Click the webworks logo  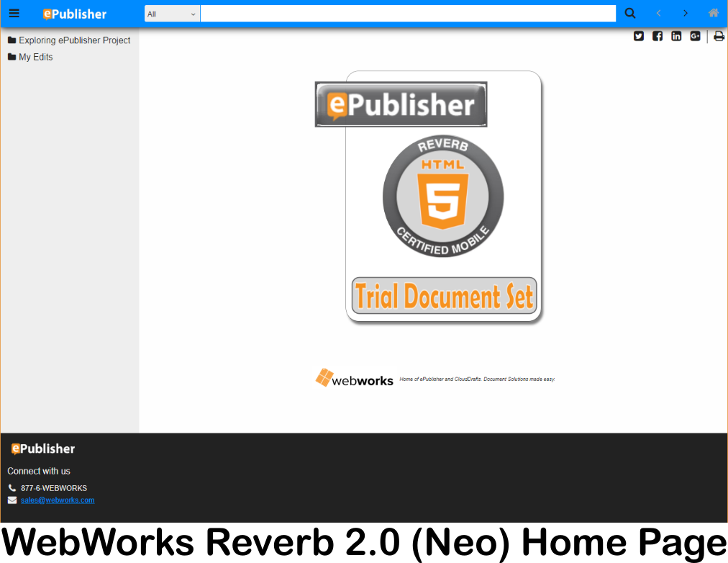pos(354,378)
